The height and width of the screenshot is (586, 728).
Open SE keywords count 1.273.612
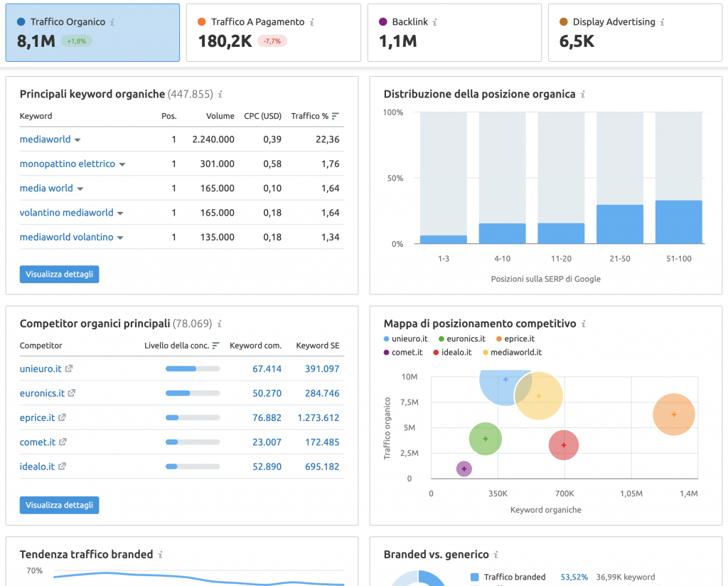pyautogui.click(x=318, y=417)
